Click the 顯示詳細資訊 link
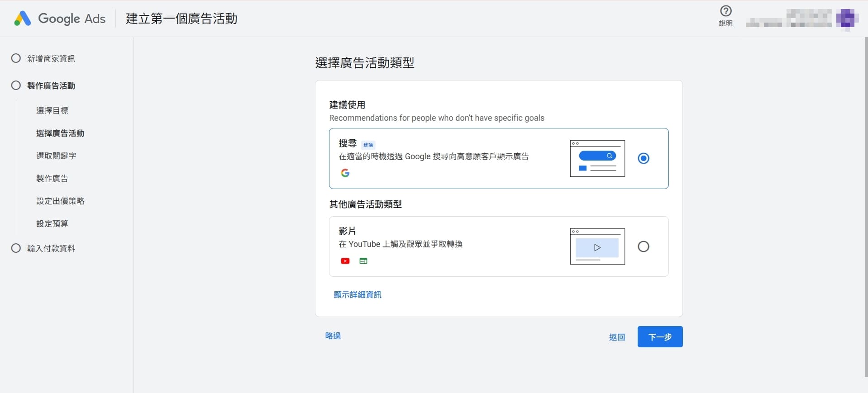Viewport: 868px width, 393px height. point(358,294)
